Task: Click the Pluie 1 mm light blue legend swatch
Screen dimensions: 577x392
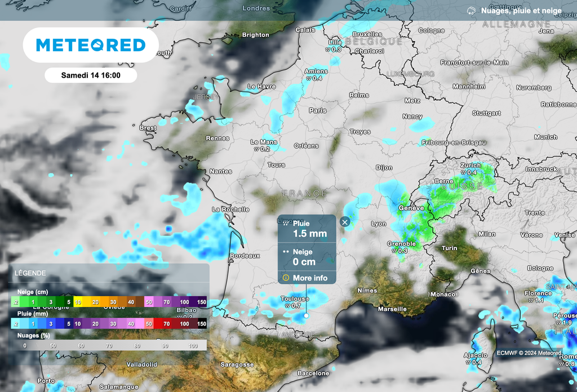Action: point(33,324)
